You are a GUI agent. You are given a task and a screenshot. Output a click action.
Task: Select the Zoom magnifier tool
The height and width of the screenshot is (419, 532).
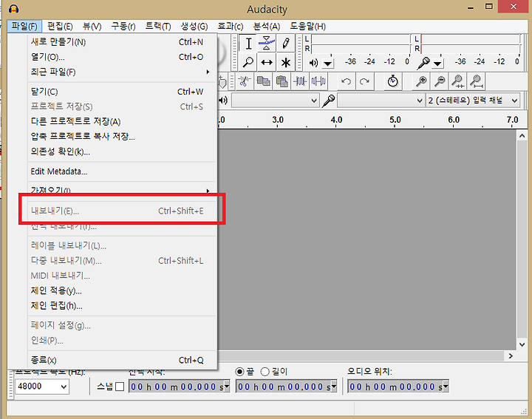tap(248, 62)
